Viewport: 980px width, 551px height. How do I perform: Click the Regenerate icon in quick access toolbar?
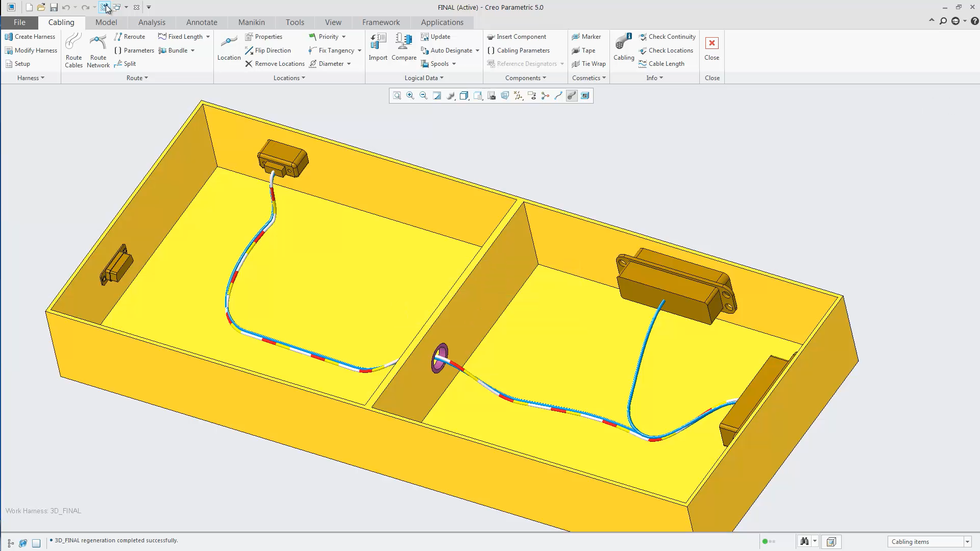point(104,7)
